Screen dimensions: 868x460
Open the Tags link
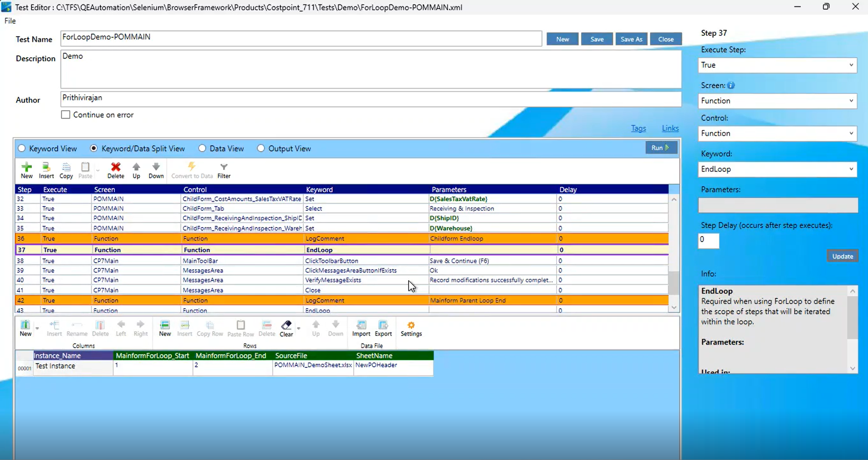click(638, 129)
